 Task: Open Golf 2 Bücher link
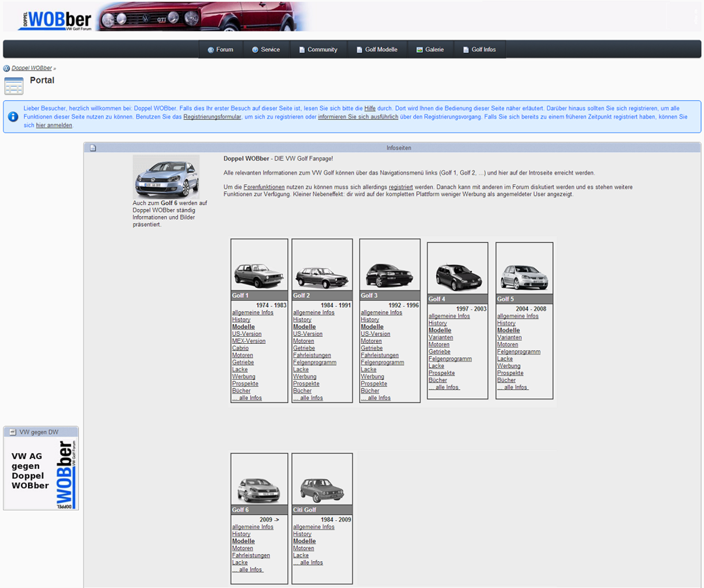302,391
